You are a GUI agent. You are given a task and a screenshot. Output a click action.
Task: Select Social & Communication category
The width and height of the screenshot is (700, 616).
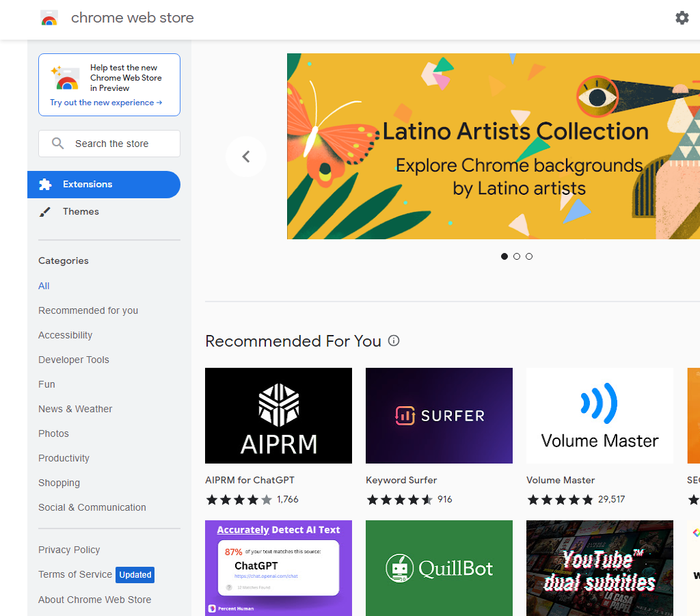[x=92, y=507]
